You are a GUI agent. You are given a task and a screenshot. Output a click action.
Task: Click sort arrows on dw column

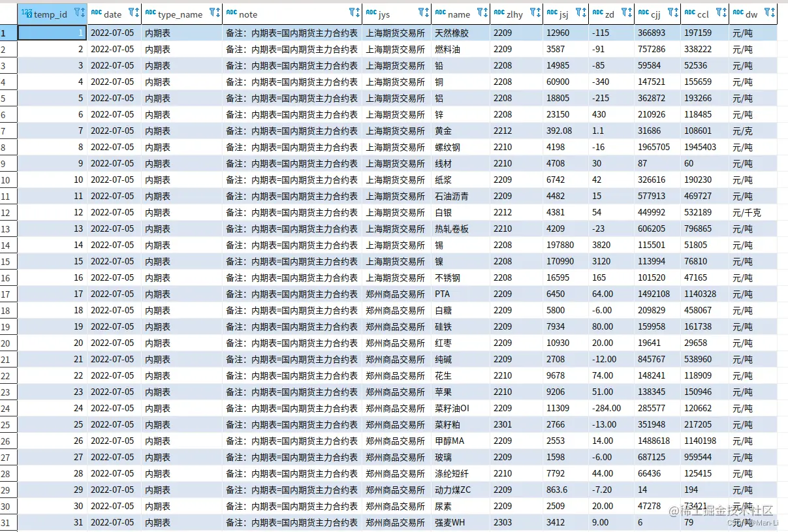[773, 12]
